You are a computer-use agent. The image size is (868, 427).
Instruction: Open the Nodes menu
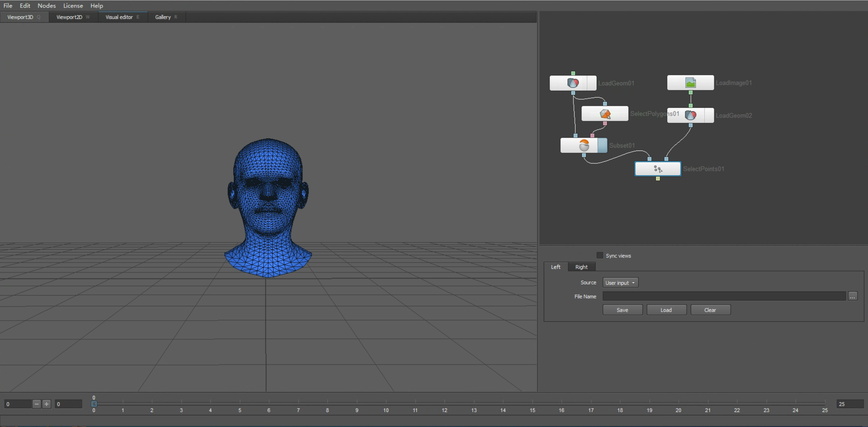pos(46,6)
